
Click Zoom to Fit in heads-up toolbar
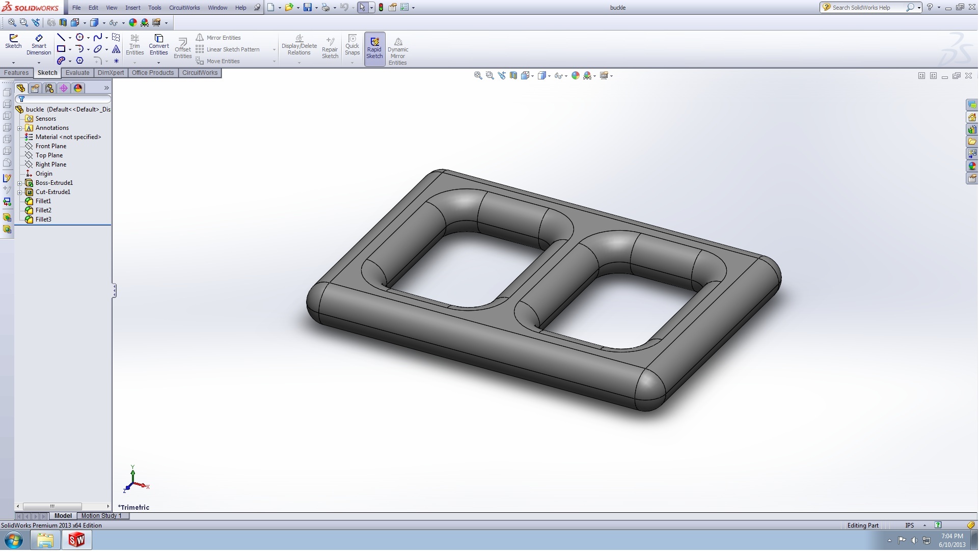(478, 75)
